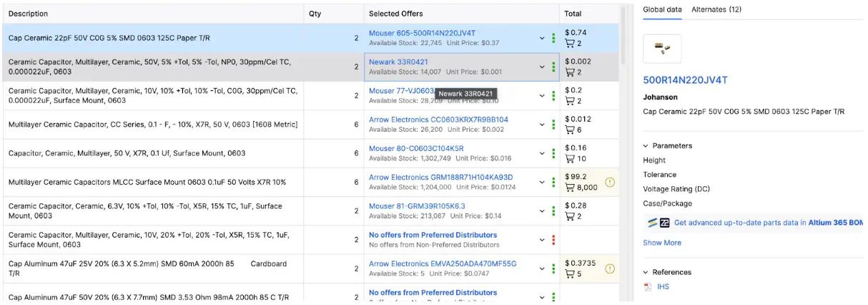
Task: Click the capacitor component thumbnail image
Action: (662, 49)
